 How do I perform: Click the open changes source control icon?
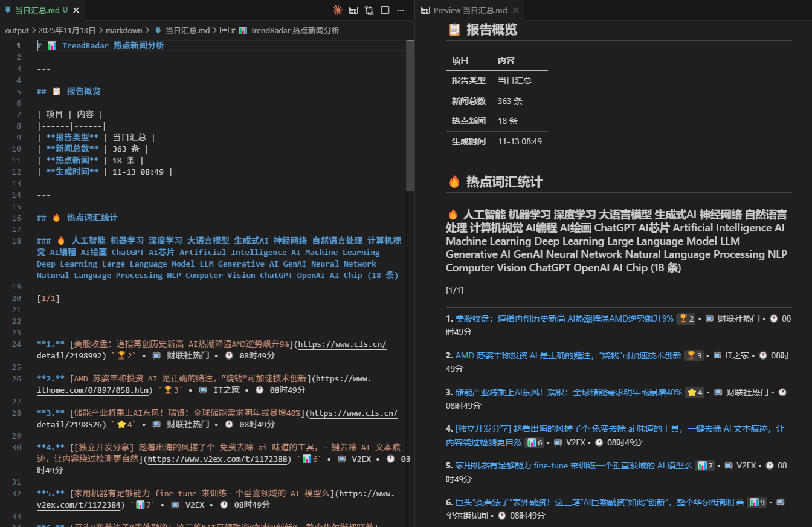click(x=369, y=10)
